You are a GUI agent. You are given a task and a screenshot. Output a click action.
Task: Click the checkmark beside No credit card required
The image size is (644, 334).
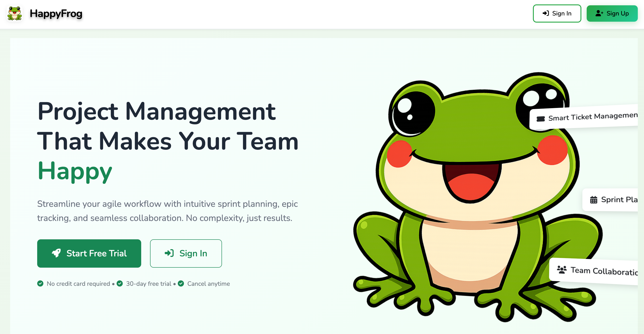coord(40,284)
